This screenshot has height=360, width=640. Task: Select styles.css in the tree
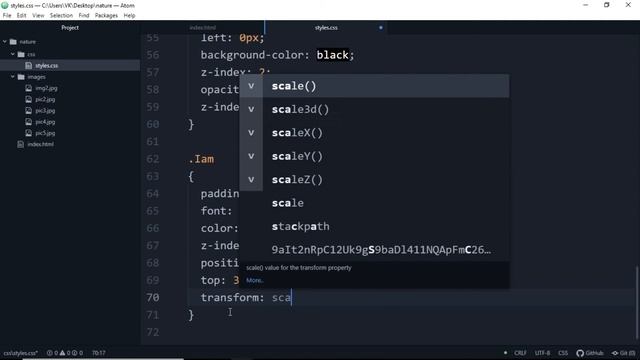pyautogui.click(x=46, y=65)
